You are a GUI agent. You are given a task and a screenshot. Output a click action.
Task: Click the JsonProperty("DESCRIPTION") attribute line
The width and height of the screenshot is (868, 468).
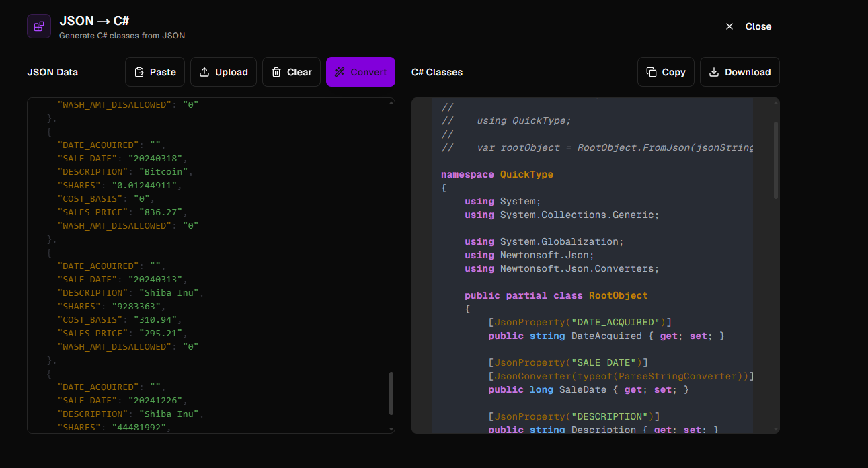tap(574, 416)
